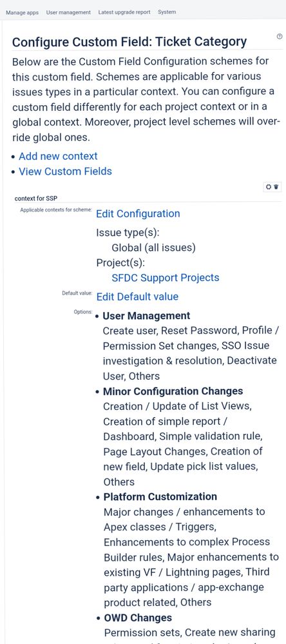Select the Minor Configuration Changes option heading

173,391
